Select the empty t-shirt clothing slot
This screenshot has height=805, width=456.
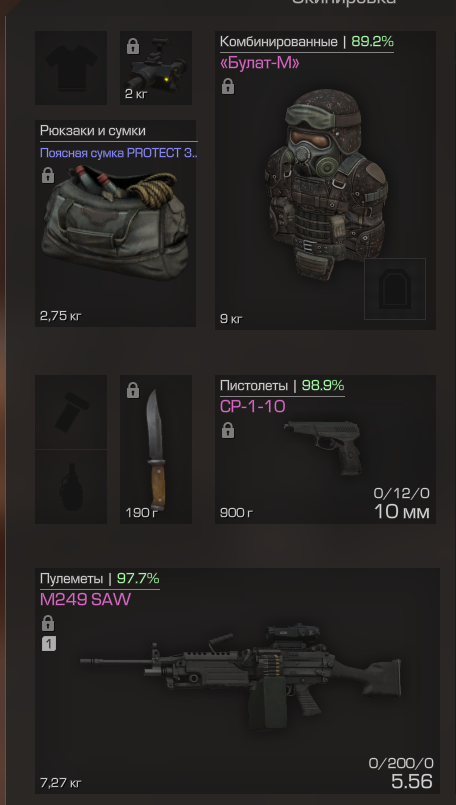71,68
